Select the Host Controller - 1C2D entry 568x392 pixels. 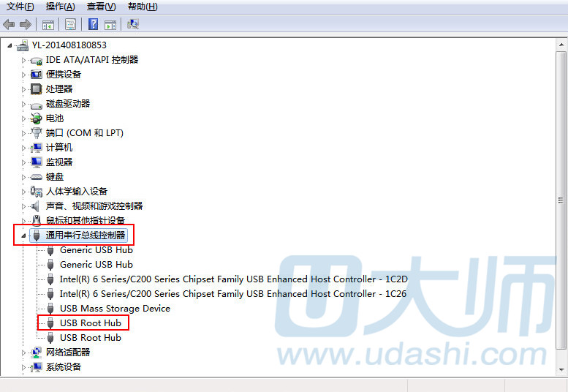pyautogui.click(x=234, y=279)
